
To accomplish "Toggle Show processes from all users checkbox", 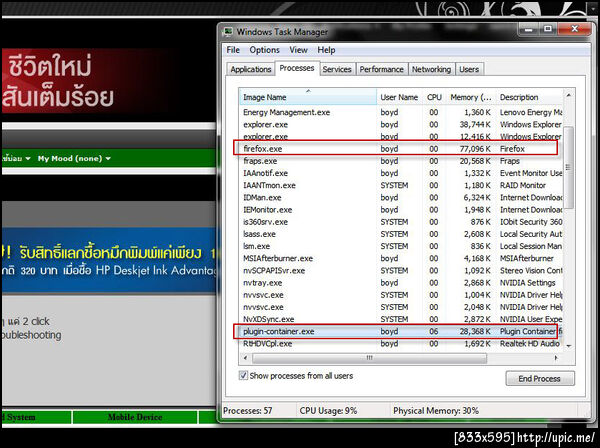I will tap(243, 375).
